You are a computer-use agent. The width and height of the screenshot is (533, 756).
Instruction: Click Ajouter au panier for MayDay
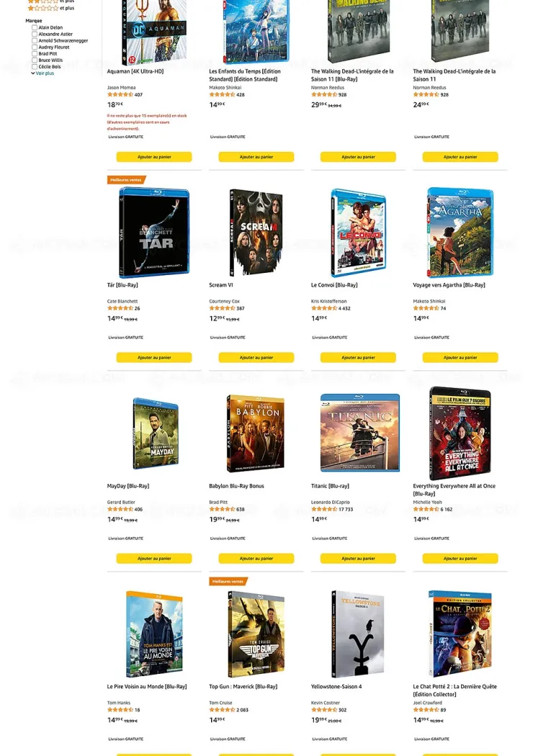pos(154,558)
